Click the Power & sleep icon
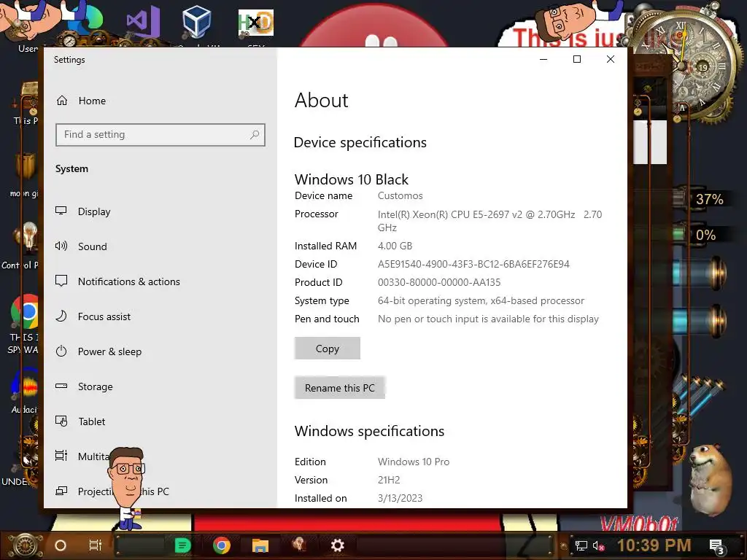This screenshot has width=747, height=560. click(x=61, y=351)
